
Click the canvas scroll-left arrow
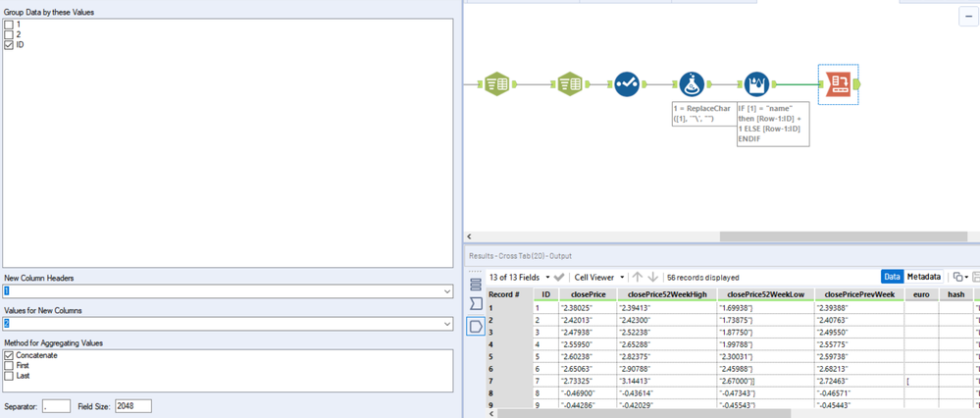point(469,236)
